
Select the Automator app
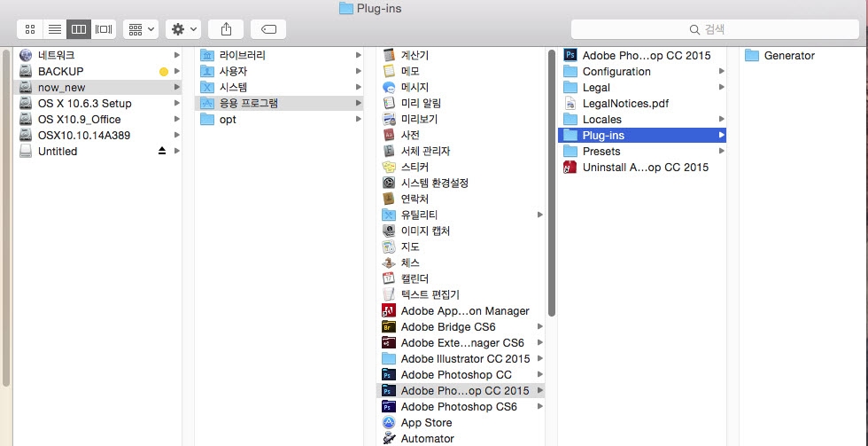(x=461, y=439)
